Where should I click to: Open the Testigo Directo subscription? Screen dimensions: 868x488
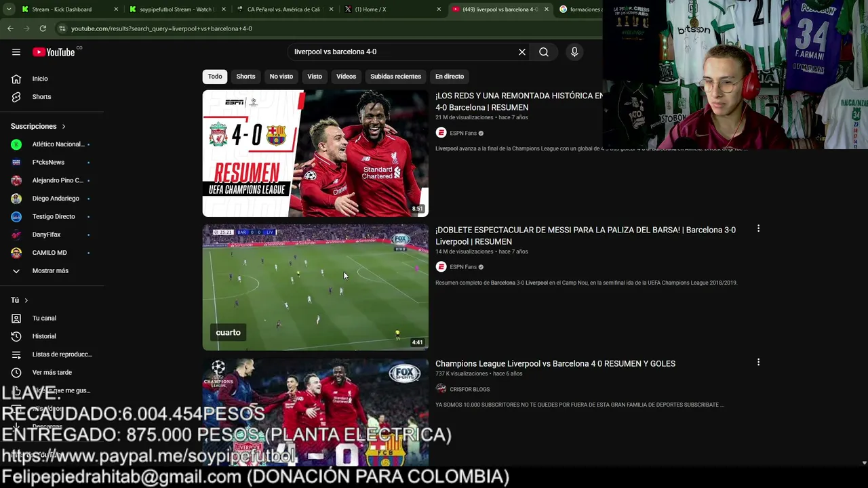point(52,217)
